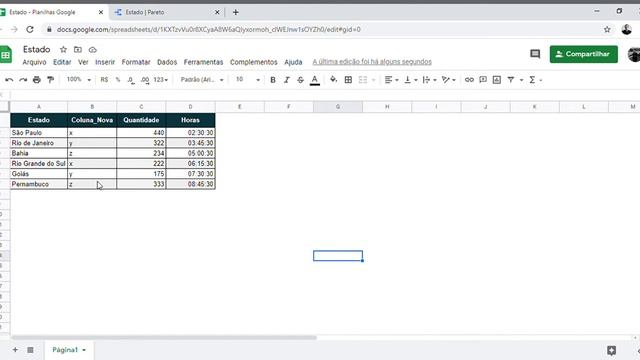Star the Estado document
The image size is (640, 360).
click(63, 50)
